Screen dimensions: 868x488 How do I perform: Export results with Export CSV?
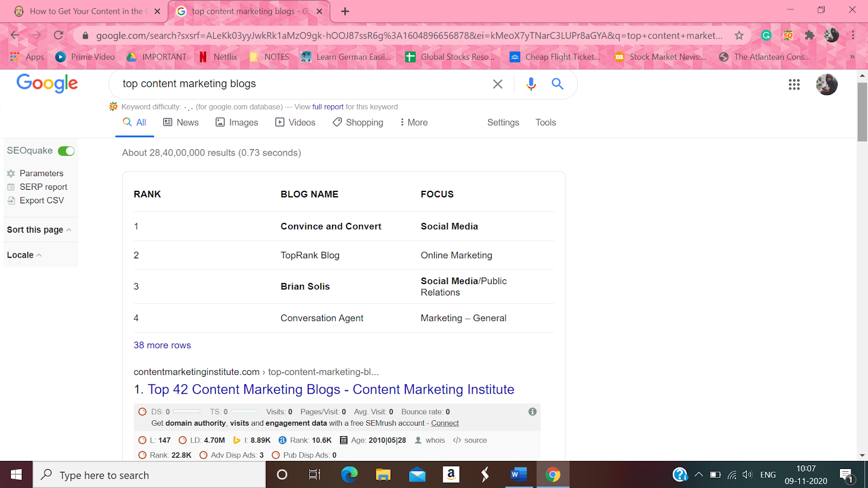click(x=36, y=201)
